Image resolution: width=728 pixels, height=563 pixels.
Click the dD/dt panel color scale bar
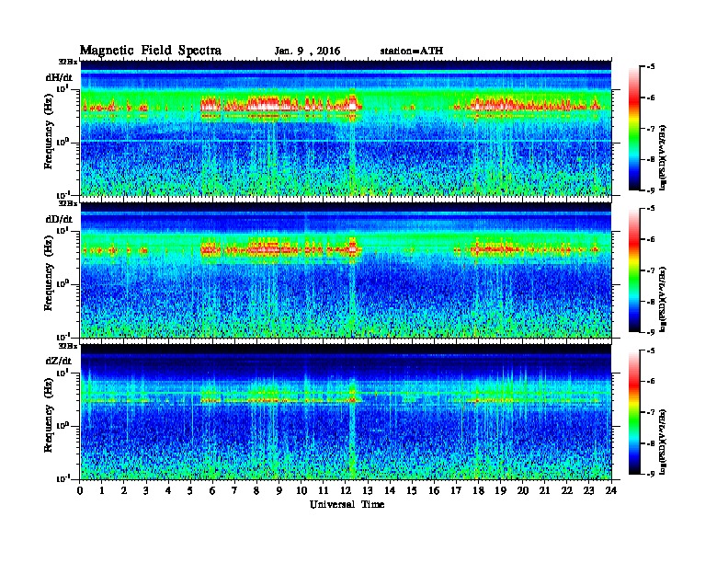pyautogui.click(x=633, y=270)
